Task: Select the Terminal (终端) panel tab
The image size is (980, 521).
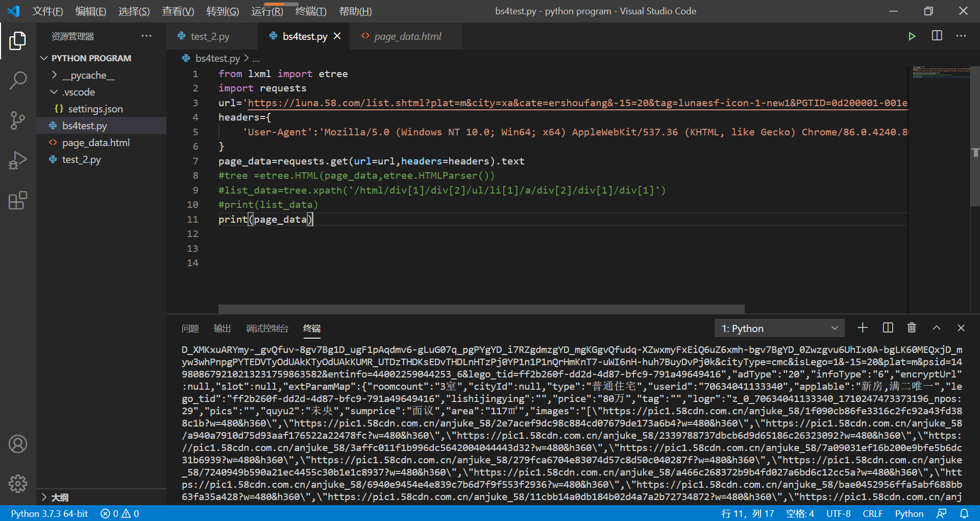Action: point(312,328)
